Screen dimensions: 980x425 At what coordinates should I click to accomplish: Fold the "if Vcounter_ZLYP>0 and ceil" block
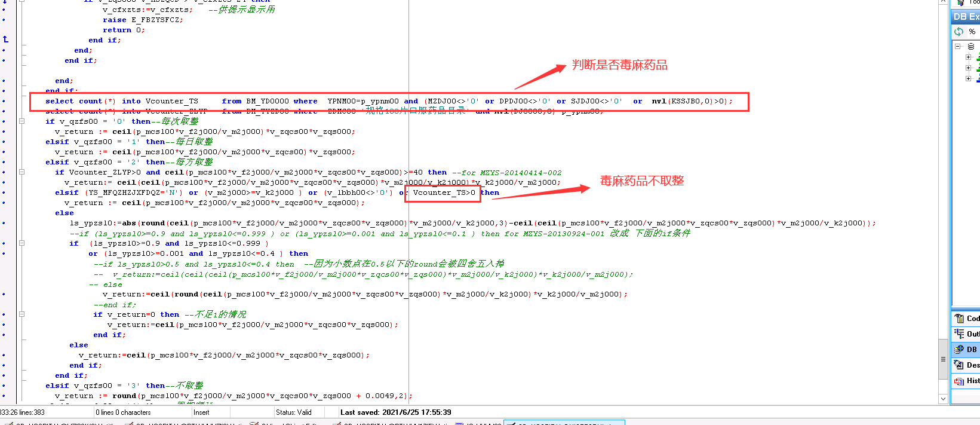point(21,172)
